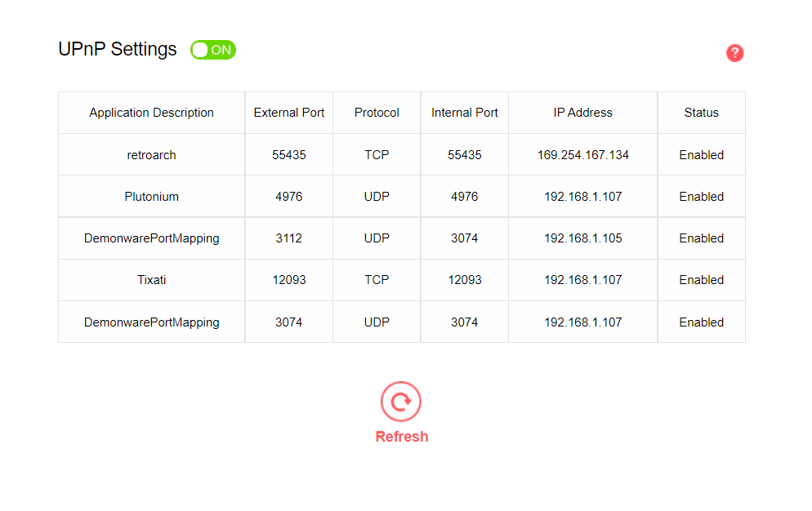Click the Enabled status for retroarch

[x=701, y=155]
